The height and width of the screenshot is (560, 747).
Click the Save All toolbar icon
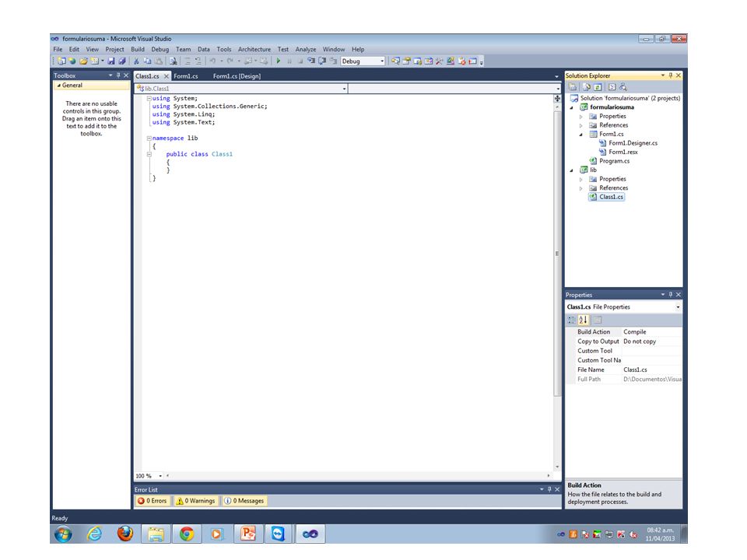[122, 61]
